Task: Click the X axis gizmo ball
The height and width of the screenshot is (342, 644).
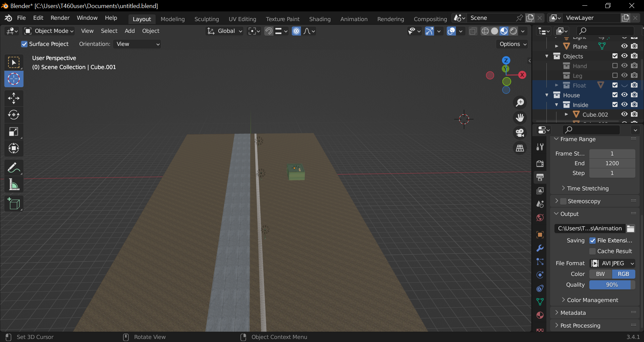Action: pyautogui.click(x=522, y=75)
